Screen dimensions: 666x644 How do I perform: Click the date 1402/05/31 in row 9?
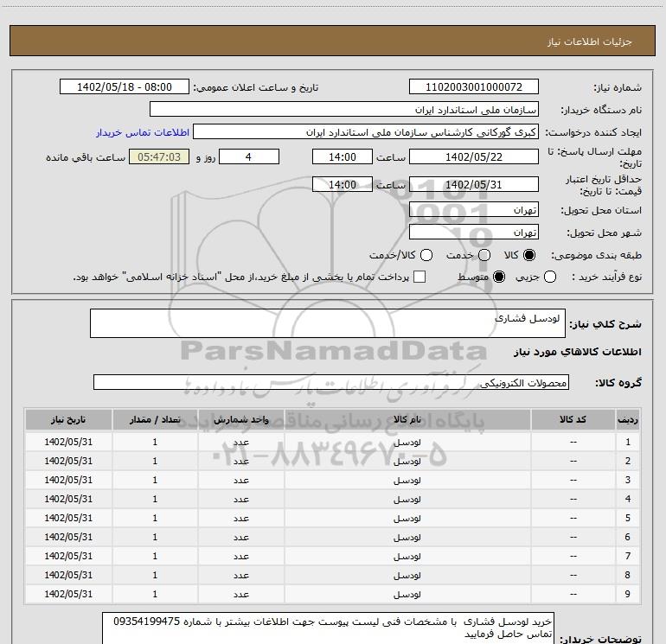coord(68,594)
